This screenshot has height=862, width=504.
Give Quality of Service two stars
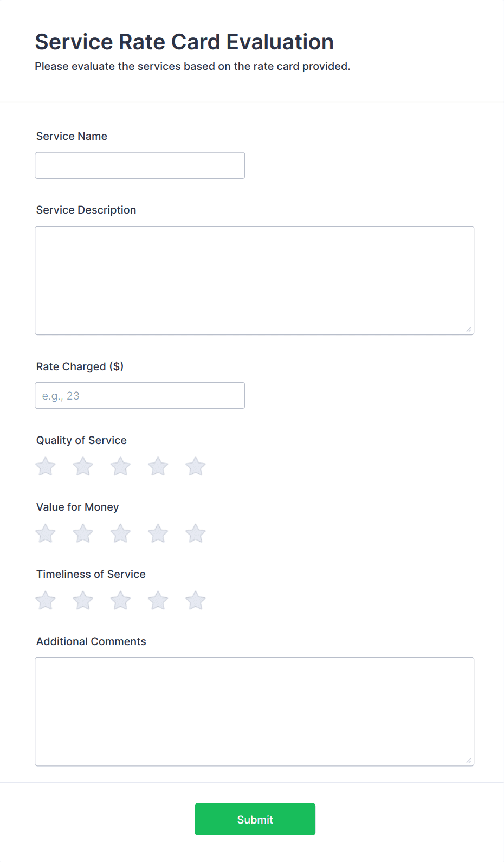pos(83,467)
